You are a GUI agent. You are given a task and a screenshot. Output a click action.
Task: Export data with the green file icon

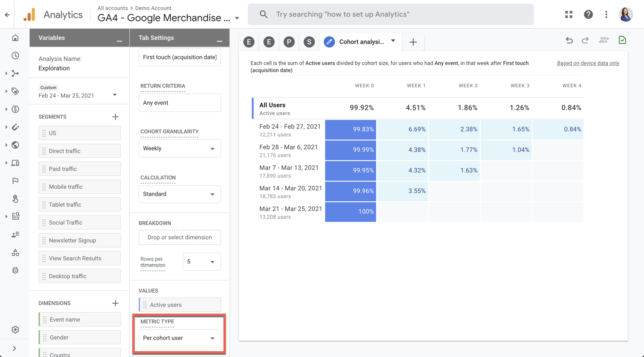click(622, 40)
